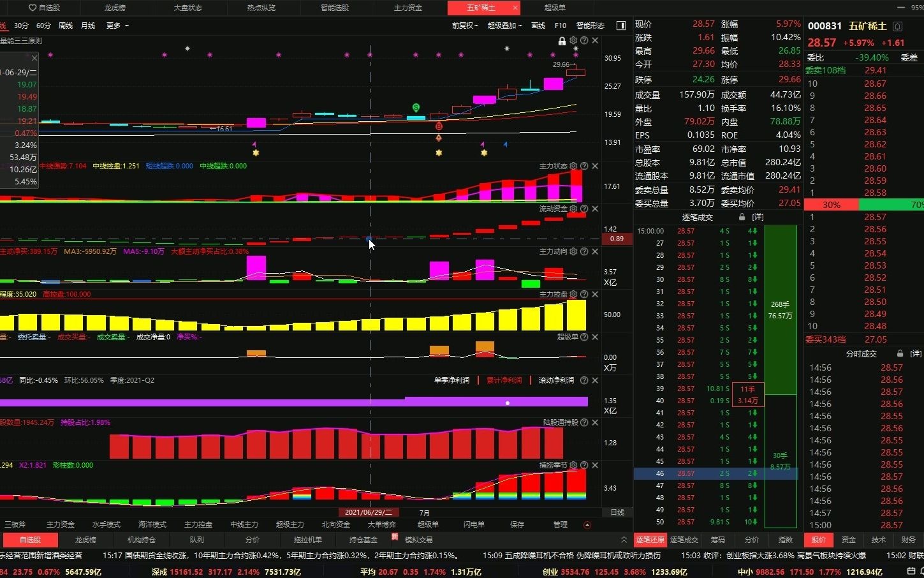Select the 30分 period
Viewport: 924px width, 578px height.
(21, 26)
